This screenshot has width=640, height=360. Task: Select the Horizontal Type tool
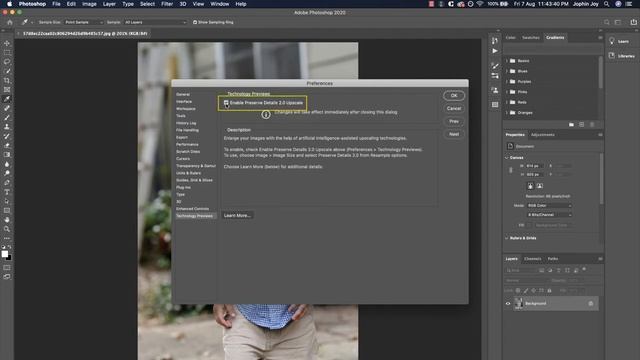pos(7,192)
